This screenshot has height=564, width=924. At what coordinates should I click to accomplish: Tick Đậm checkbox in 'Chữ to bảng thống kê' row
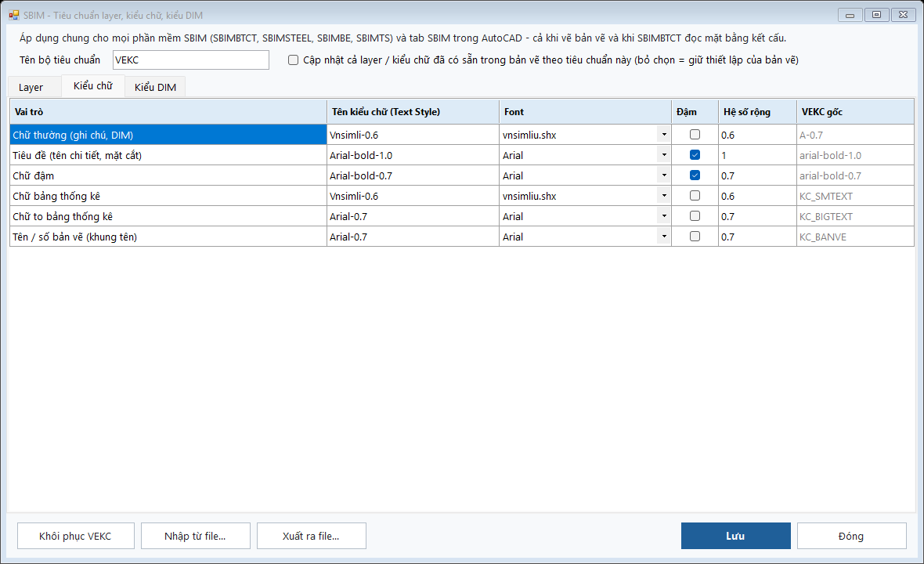pos(695,215)
